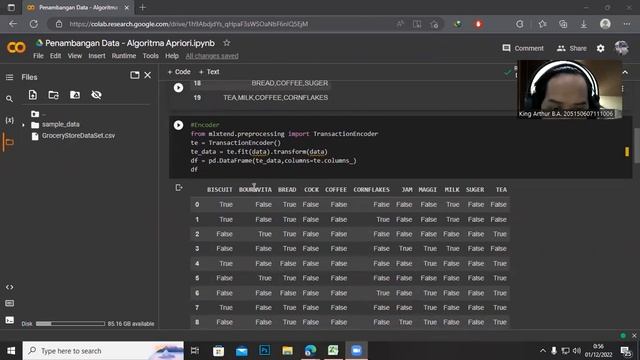
Task: Select the Files folder icon in sidebar
Action: pos(9,142)
